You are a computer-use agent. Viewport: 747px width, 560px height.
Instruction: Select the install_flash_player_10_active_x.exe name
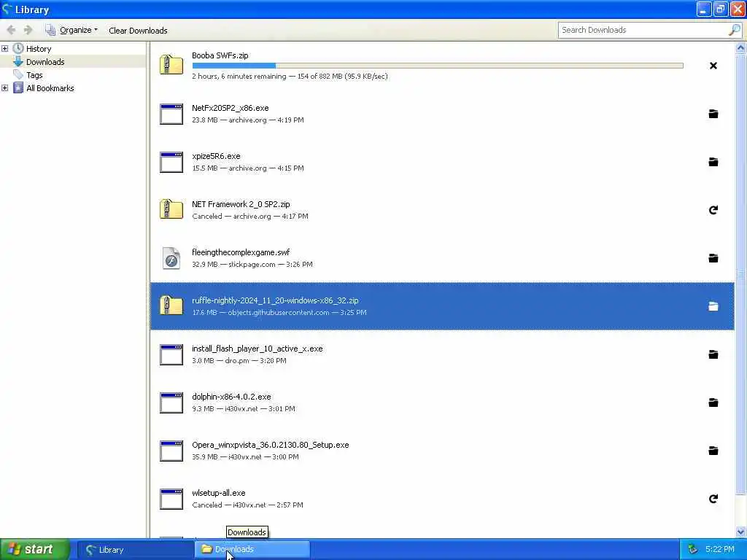(258, 349)
